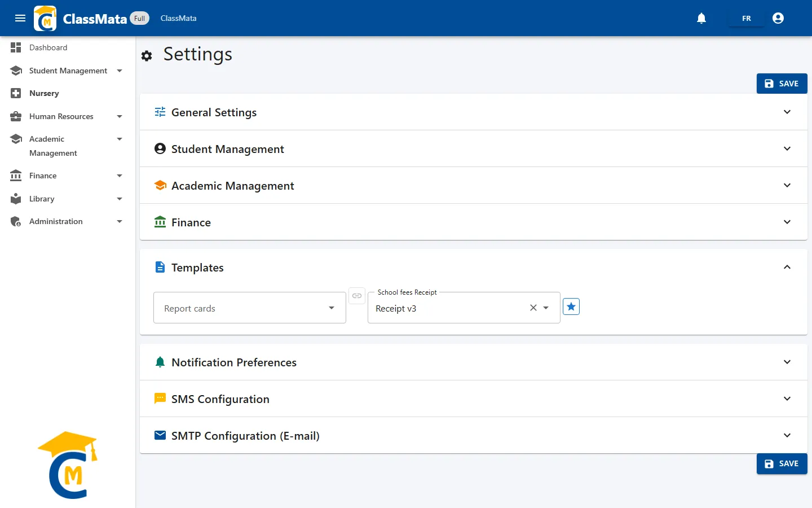Click the Library icon in sidebar
The image size is (812, 508).
click(x=16, y=199)
